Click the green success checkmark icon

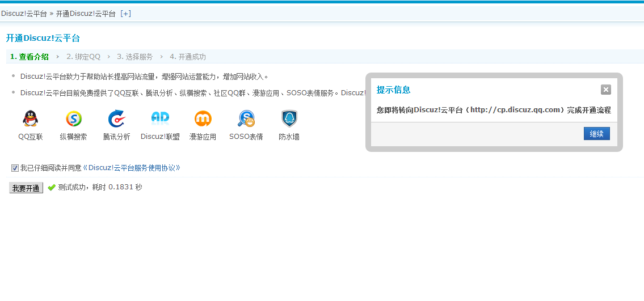(x=51, y=188)
